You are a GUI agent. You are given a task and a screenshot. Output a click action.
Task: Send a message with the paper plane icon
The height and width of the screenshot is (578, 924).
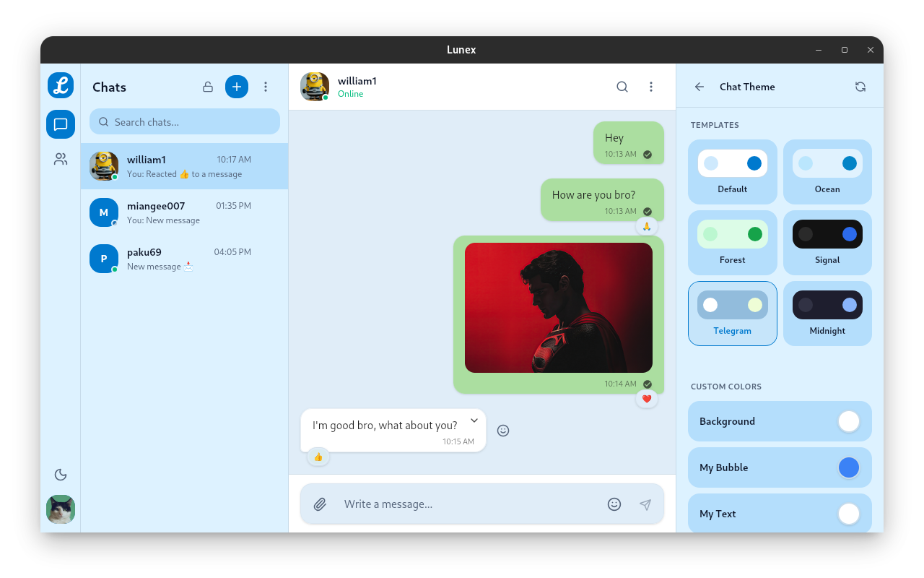point(646,504)
